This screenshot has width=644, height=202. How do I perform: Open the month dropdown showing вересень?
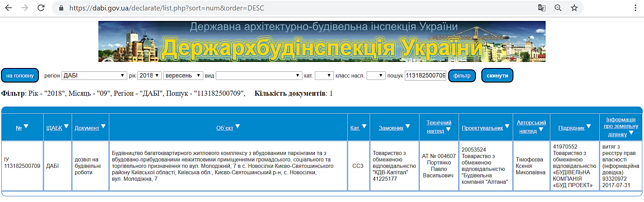[183, 75]
